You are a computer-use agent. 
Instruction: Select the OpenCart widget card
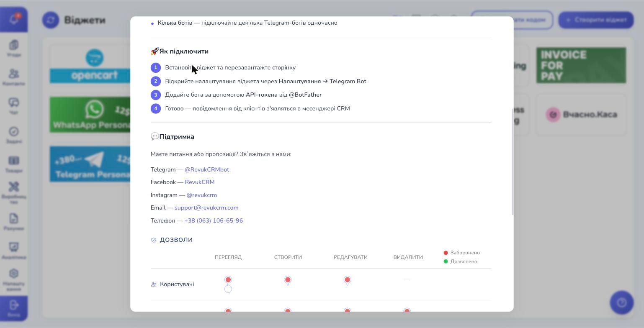90,65
